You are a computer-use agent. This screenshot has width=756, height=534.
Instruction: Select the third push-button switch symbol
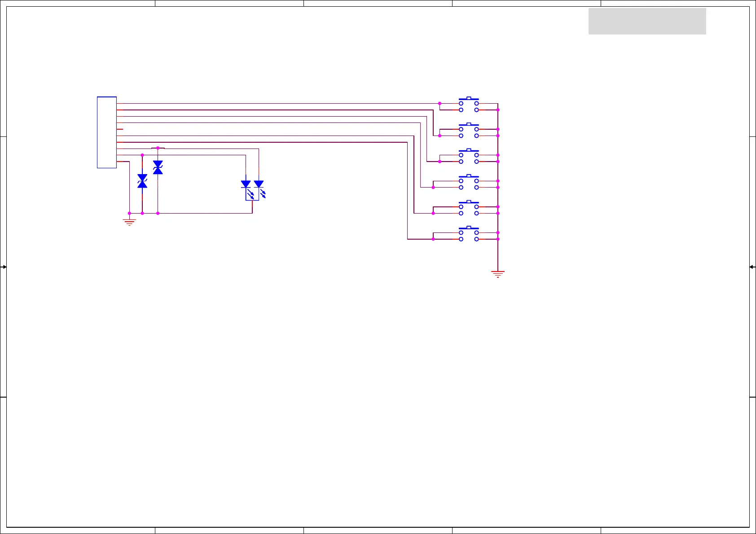[469, 156]
